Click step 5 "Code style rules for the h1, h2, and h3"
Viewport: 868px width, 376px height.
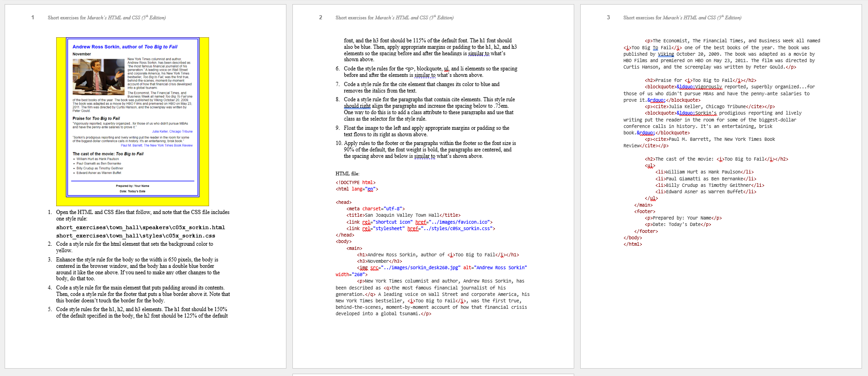tap(142, 312)
